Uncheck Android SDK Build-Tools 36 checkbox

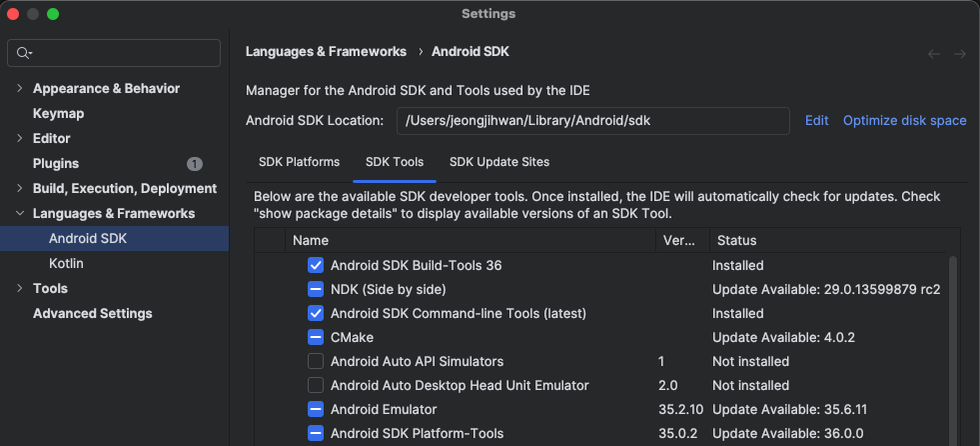(316, 265)
